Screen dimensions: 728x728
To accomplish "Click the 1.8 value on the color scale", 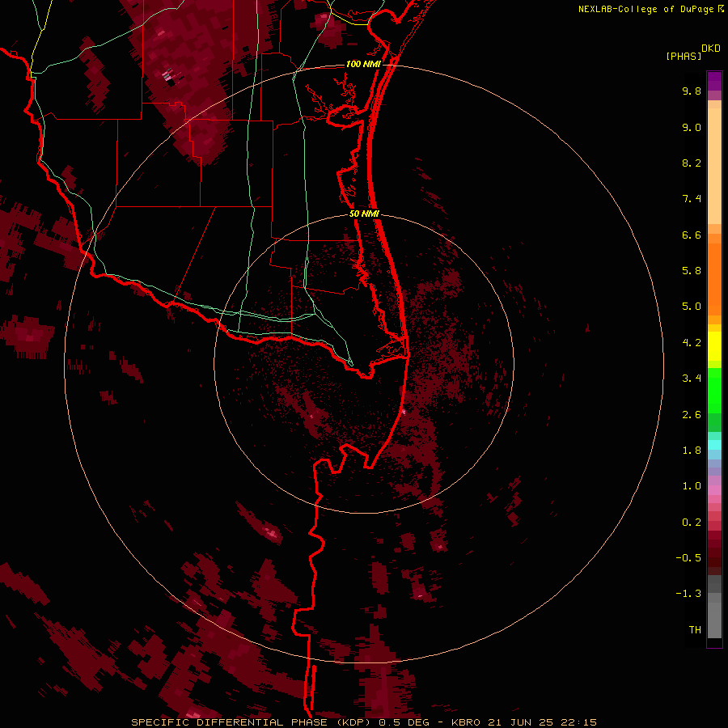I will pyautogui.click(x=692, y=451).
